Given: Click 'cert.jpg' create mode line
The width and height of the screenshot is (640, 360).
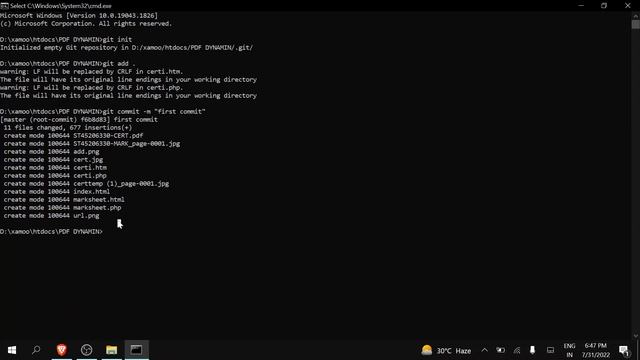Looking at the screenshot, I should (x=53, y=160).
